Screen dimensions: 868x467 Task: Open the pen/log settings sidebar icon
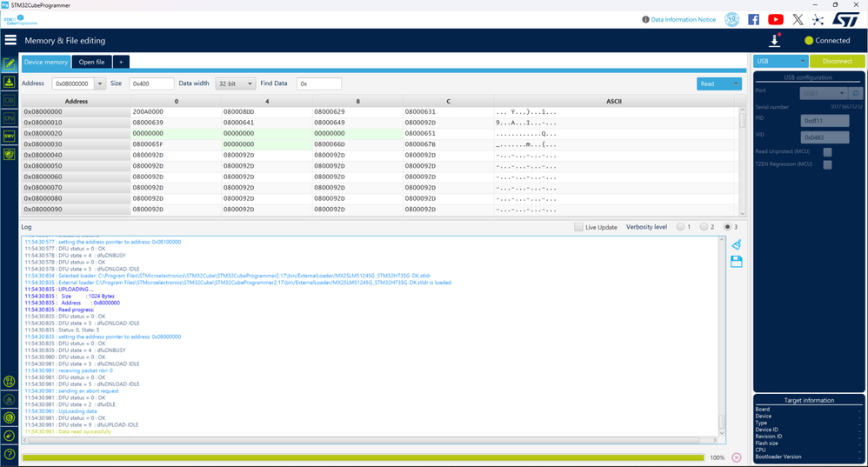[x=10, y=436]
